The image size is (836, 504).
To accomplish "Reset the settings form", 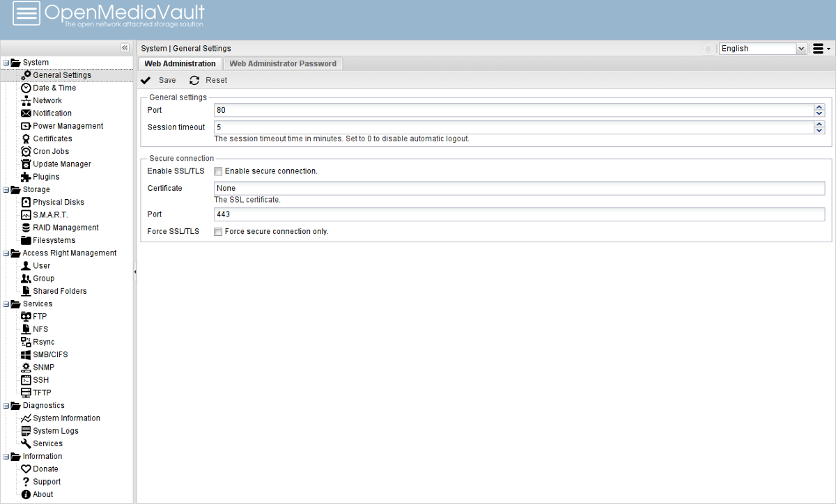I will [208, 80].
